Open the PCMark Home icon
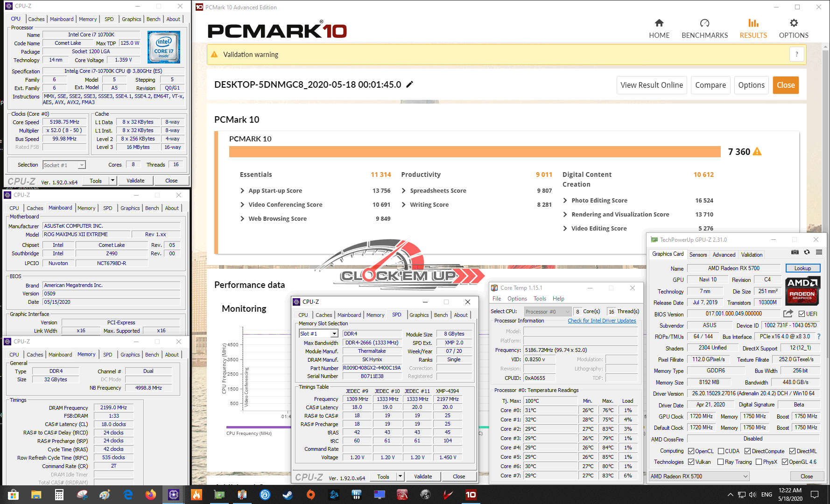The image size is (830, 504). coord(659,23)
